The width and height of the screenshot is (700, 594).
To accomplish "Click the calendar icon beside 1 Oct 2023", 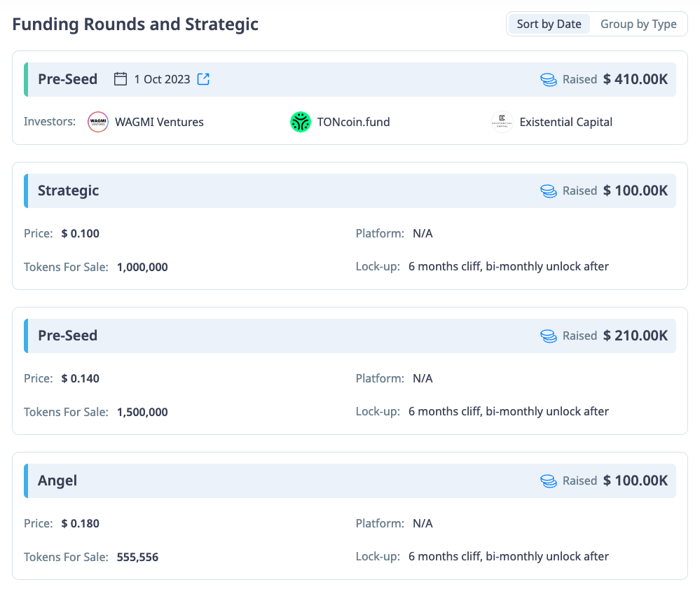I will click(x=120, y=79).
